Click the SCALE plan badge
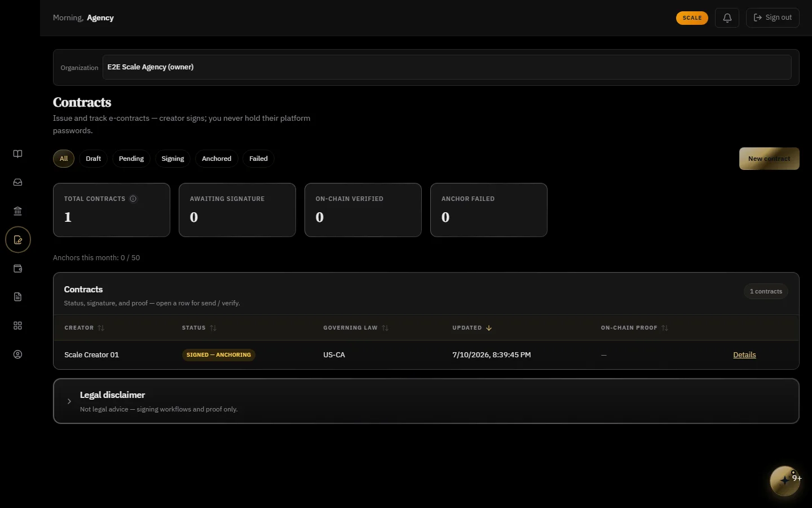This screenshot has width=812, height=508. 692,17
